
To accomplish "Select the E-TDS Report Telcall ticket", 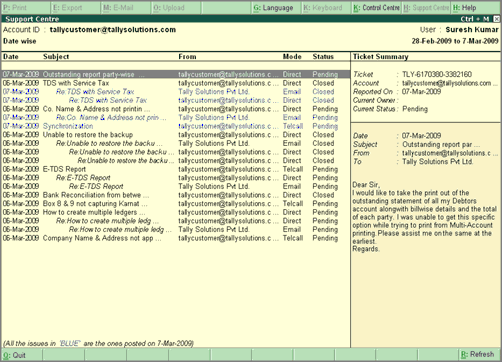I will [176, 169].
